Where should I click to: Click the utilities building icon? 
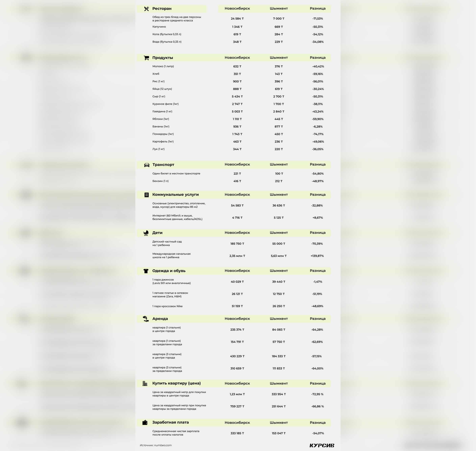pyautogui.click(x=146, y=194)
